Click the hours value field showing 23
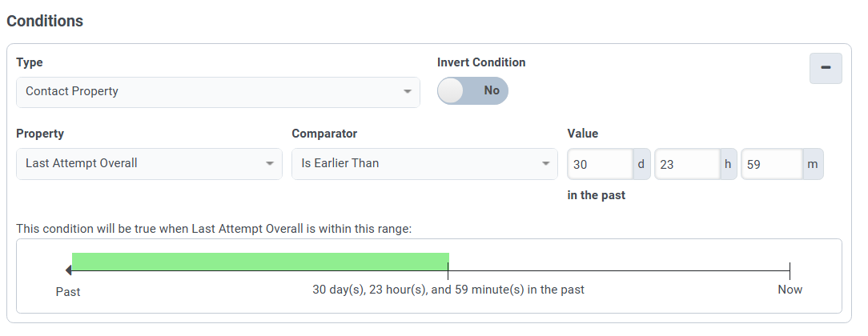The height and width of the screenshot is (336, 868). pyautogui.click(x=686, y=164)
